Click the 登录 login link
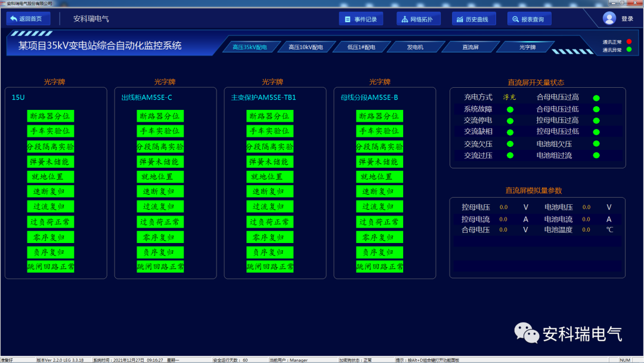The image size is (644, 363). coord(627,19)
